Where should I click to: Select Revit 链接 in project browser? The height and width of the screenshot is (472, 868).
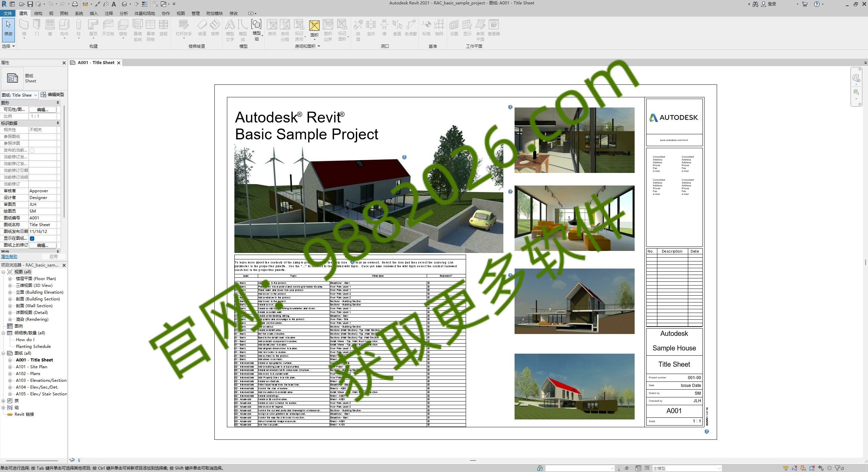coord(24,414)
